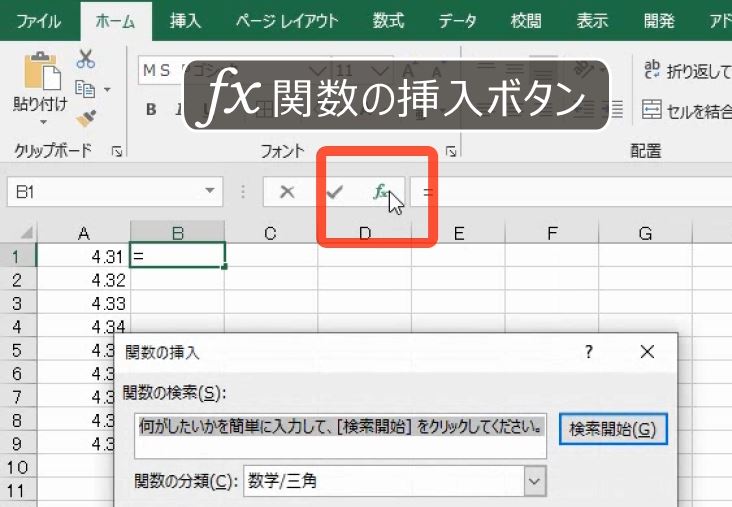Click active cell B1 with equals sign

177,255
